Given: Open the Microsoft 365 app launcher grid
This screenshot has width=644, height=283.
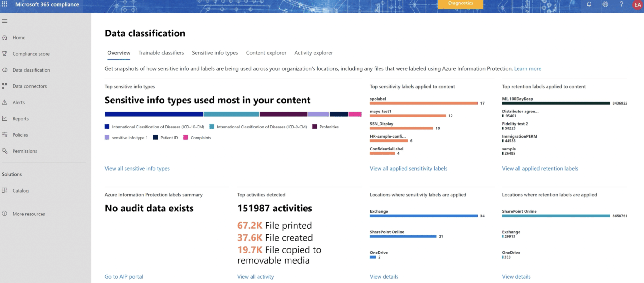Looking at the screenshot, I should click(x=4, y=4).
